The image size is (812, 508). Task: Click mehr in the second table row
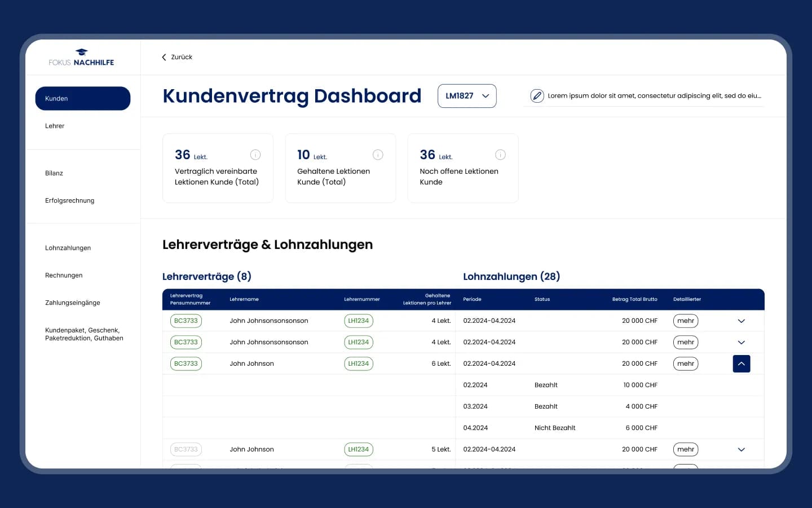pos(686,343)
